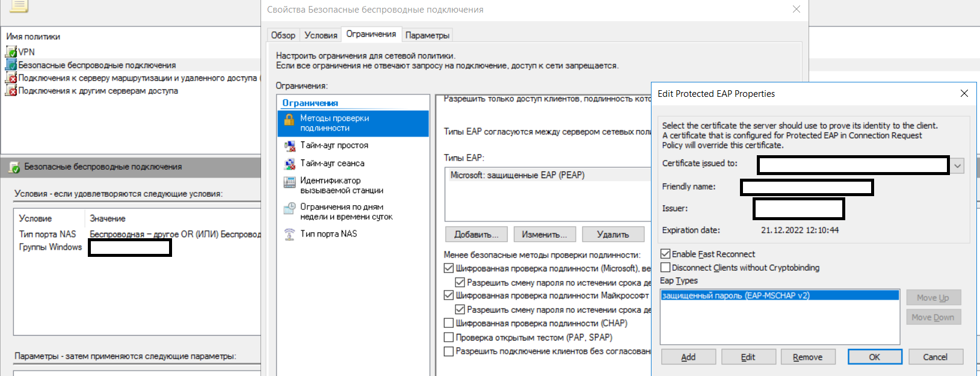Click the routing and remote access policy icon
The height and width of the screenshot is (376, 980).
pyautogui.click(x=11, y=78)
